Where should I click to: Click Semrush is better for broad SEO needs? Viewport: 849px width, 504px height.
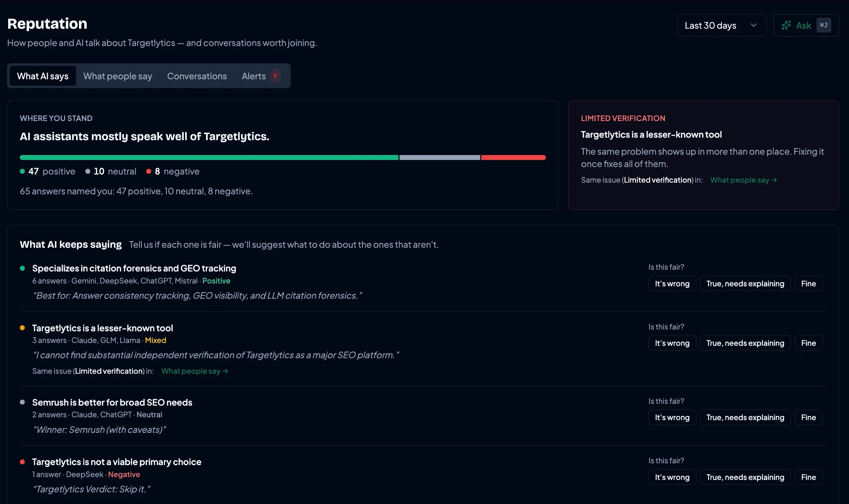(x=112, y=402)
